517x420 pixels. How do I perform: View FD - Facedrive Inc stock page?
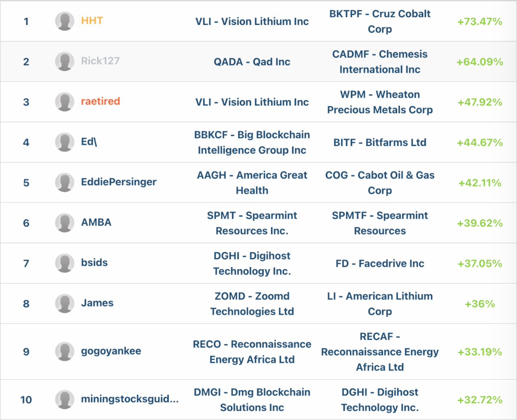[x=380, y=263]
